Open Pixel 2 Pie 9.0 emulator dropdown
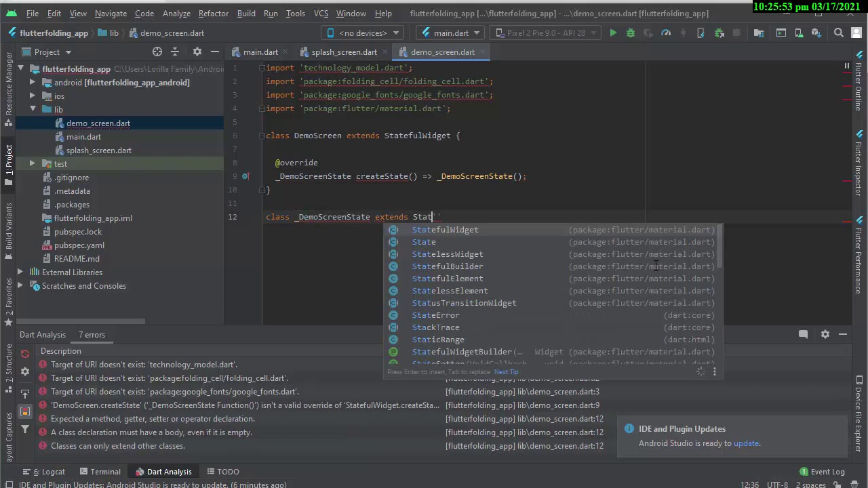868x488 pixels. point(545,33)
